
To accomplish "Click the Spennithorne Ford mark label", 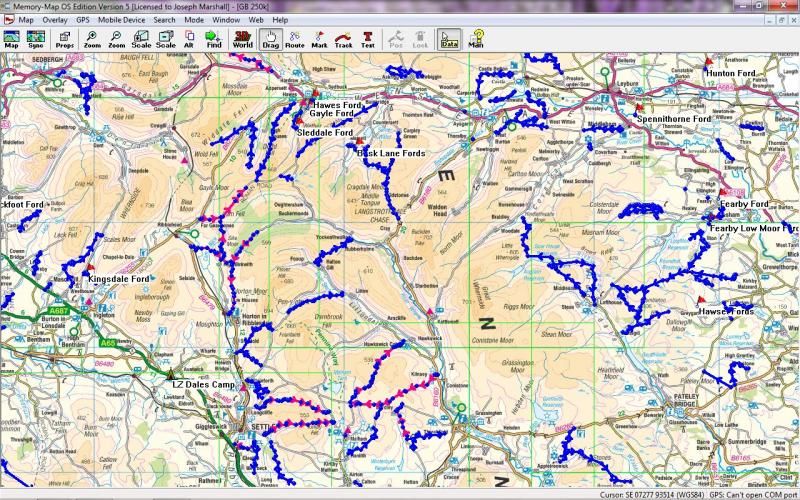I will pyautogui.click(x=674, y=119).
